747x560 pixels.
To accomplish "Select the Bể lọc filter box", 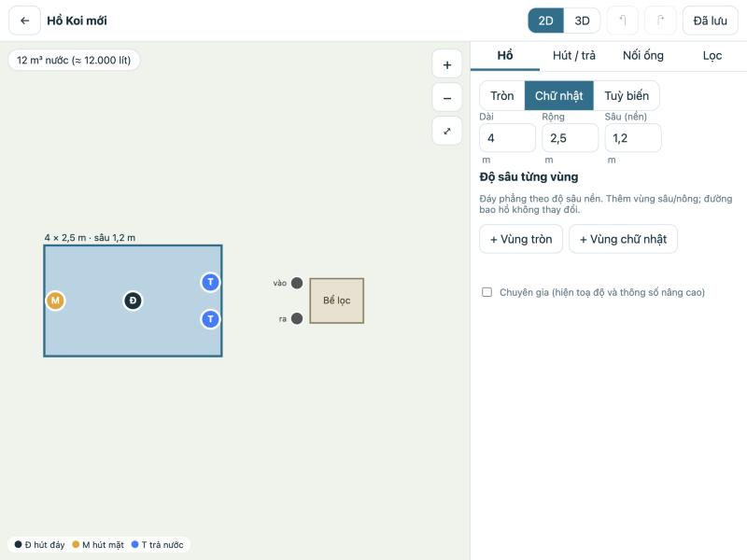I will (337, 301).
